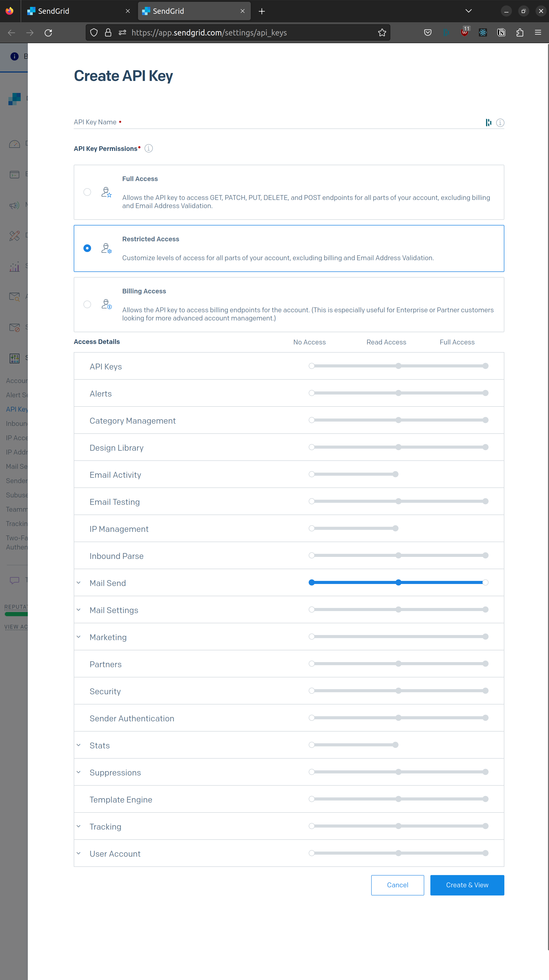
Task: Click the SendGrid logo in the sidebar
Action: click(15, 99)
